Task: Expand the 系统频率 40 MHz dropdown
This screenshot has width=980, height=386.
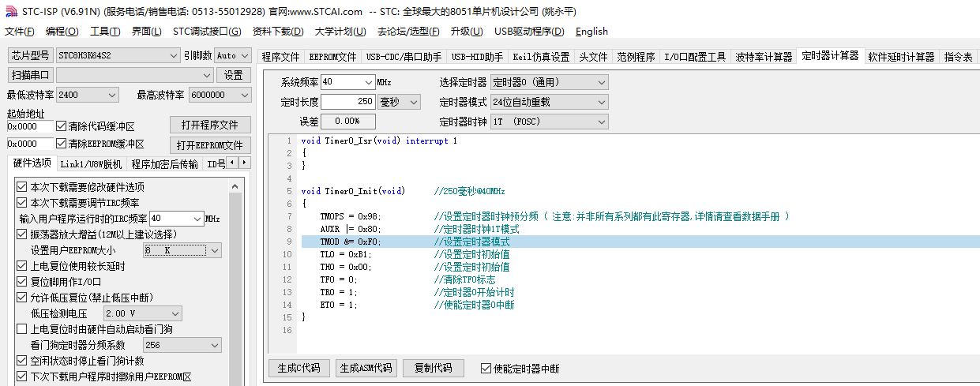Action: [x=369, y=82]
